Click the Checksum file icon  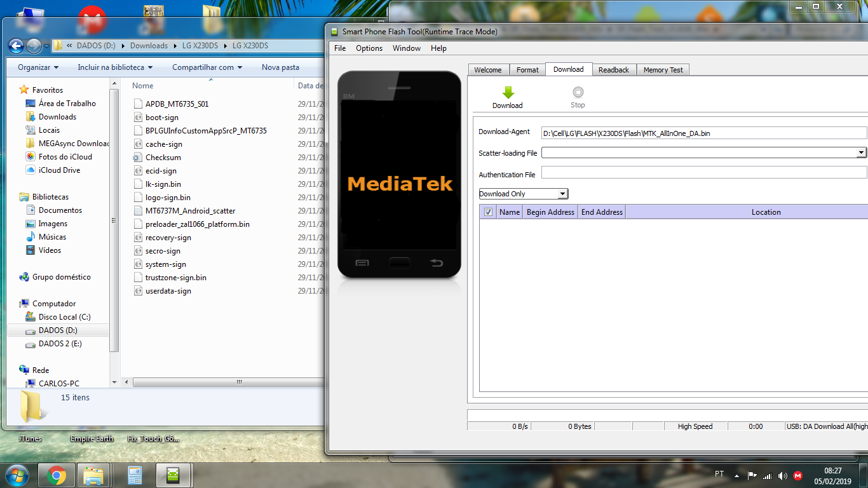(x=139, y=158)
